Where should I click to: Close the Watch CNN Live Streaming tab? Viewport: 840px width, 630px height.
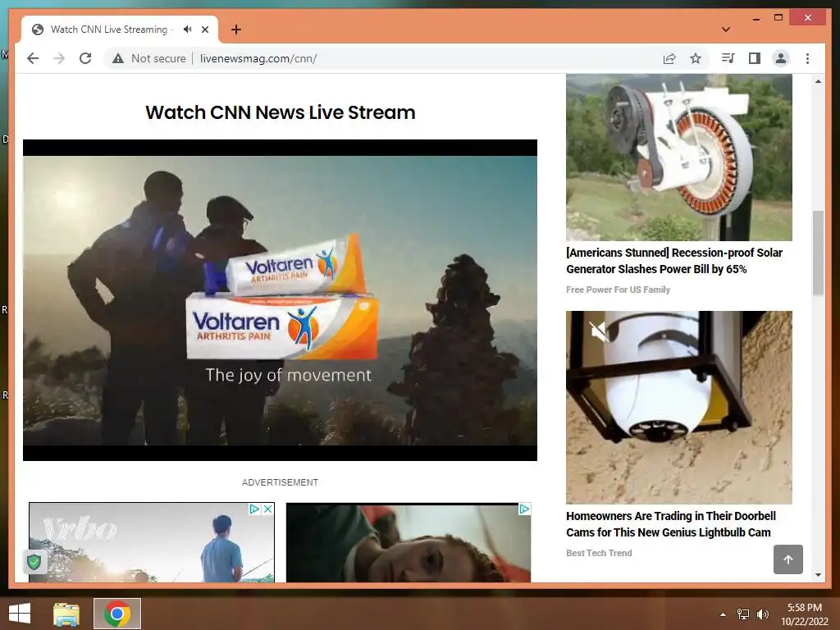click(204, 30)
